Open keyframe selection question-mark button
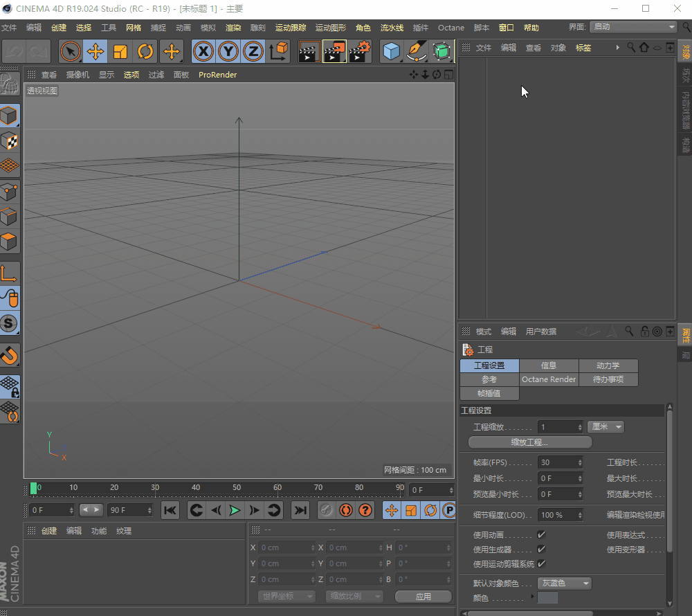The height and width of the screenshot is (616, 692). [365, 511]
